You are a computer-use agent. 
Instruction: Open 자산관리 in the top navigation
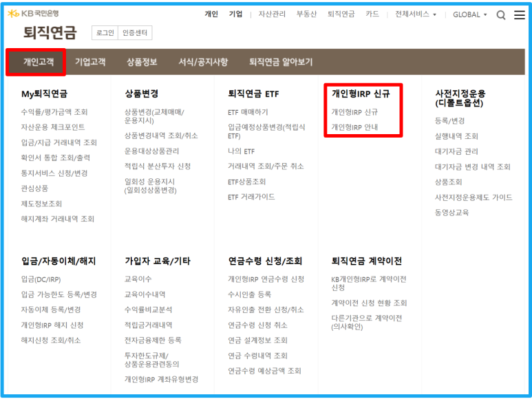272,14
